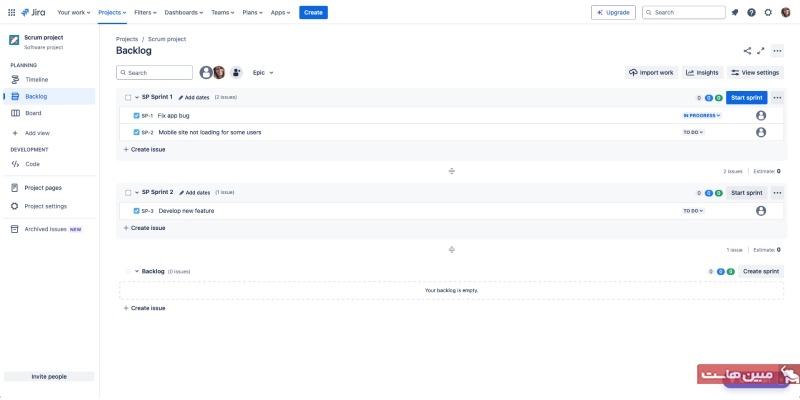The image size is (800, 400).
Task: Enter fullscreen with the expand icon
Action: click(761, 50)
